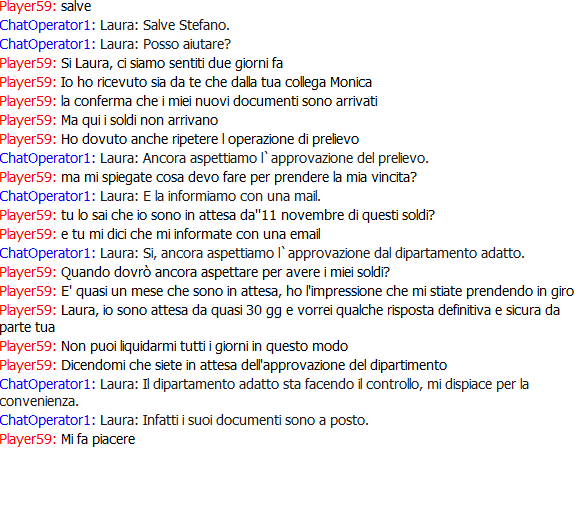
Task: Click the question about prendere la mia vincita
Action: [209, 177]
